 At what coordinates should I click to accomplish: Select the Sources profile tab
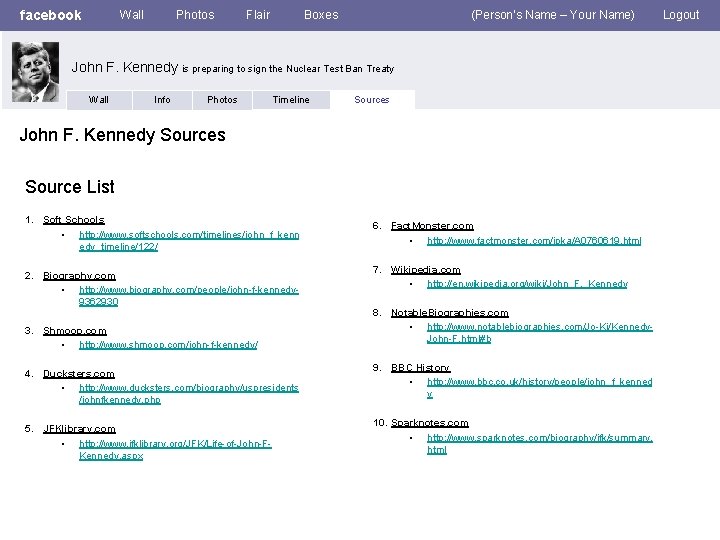(x=372, y=100)
